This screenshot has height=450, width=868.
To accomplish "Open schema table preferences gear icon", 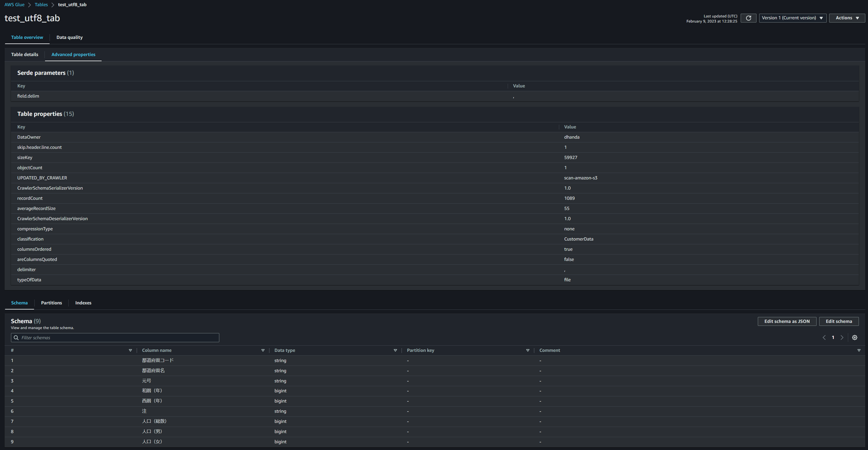I will coord(855,337).
